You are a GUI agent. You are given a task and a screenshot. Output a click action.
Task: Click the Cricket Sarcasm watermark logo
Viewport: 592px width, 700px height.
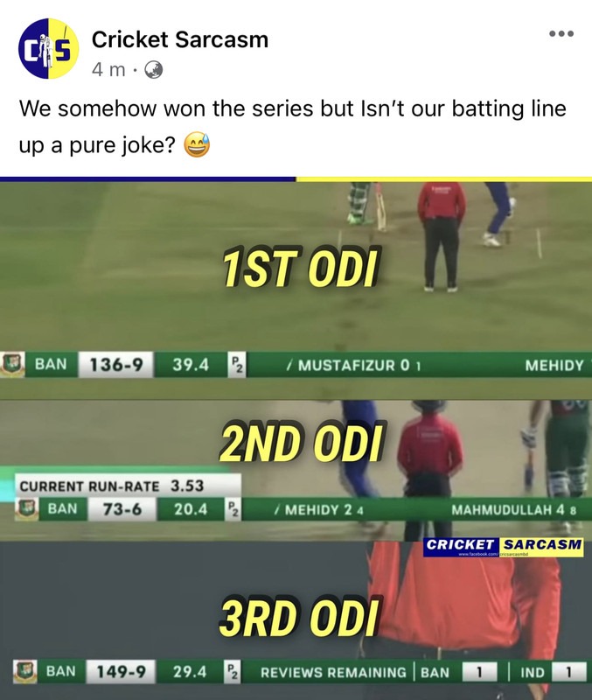click(x=503, y=547)
